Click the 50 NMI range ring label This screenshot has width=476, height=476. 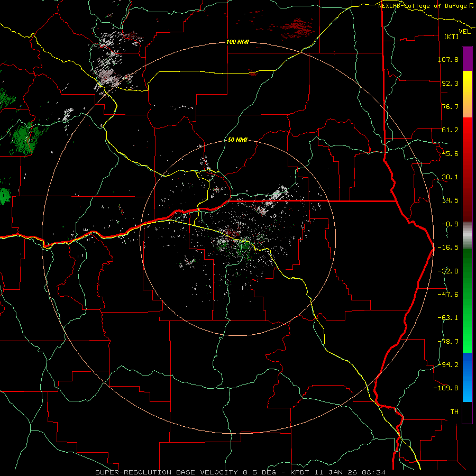[237, 140]
